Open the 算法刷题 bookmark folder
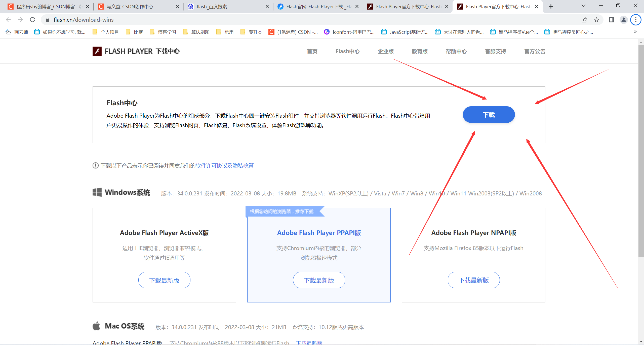The height and width of the screenshot is (345, 644). click(x=196, y=32)
